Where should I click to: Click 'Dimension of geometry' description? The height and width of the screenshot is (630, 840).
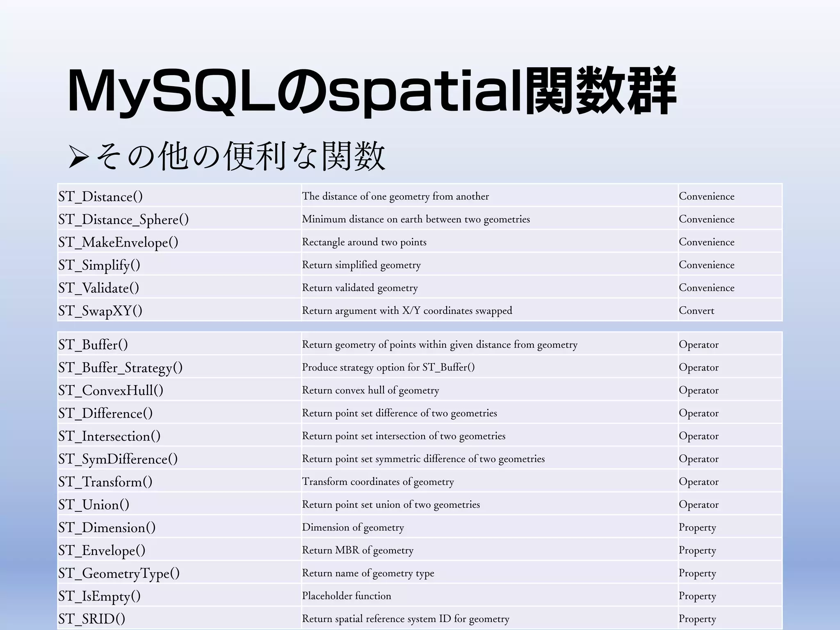coord(353,527)
